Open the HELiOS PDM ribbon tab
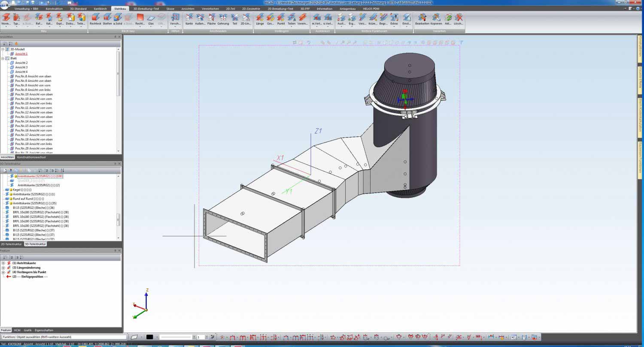The width and height of the screenshot is (644, 347). point(371,9)
